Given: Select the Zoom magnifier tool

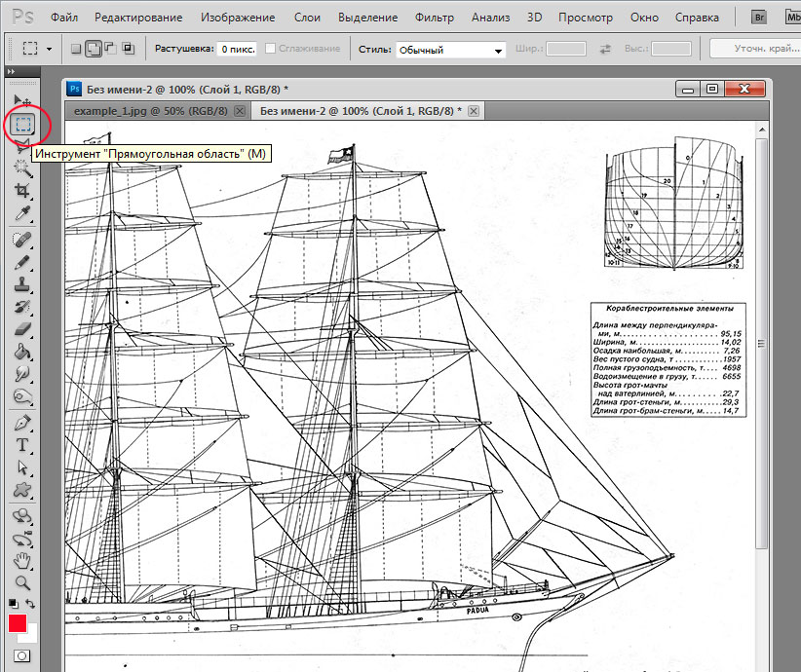Looking at the screenshot, I should [21, 582].
